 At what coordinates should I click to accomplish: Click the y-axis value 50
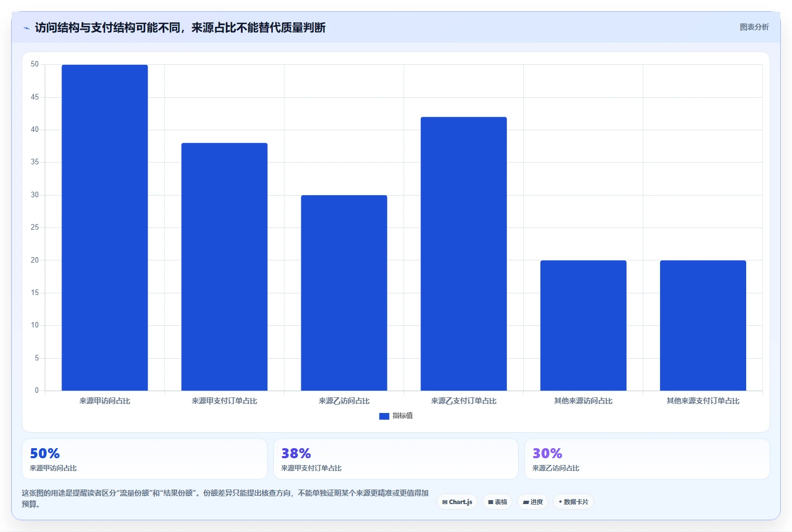tap(35, 64)
